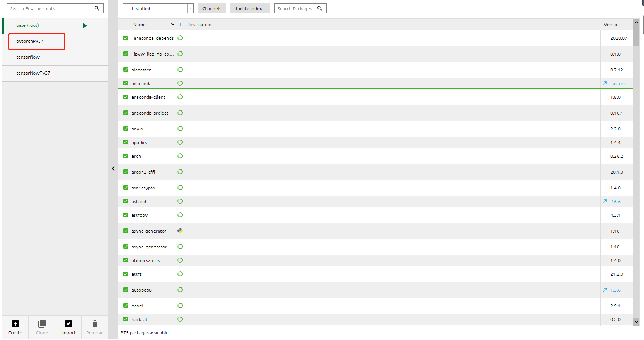Click the conda type icon for _anaconda_depends
The height and width of the screenshot is (340, 644).
point(180,38)
